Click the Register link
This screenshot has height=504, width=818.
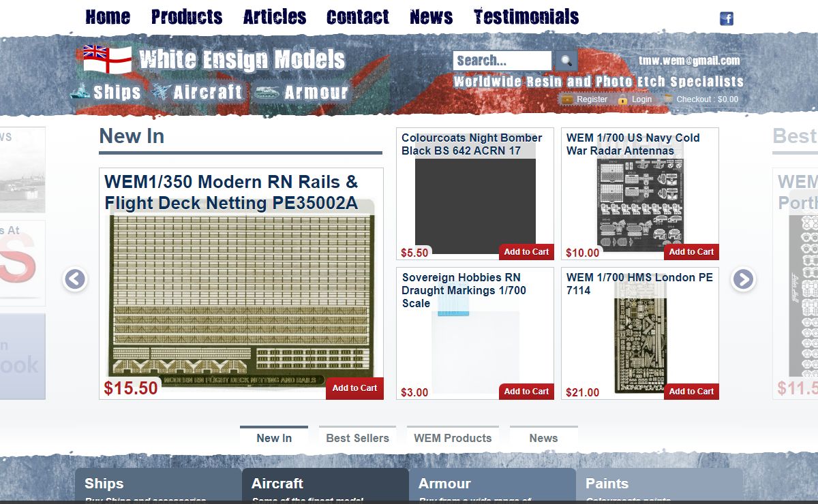point(592,99)
